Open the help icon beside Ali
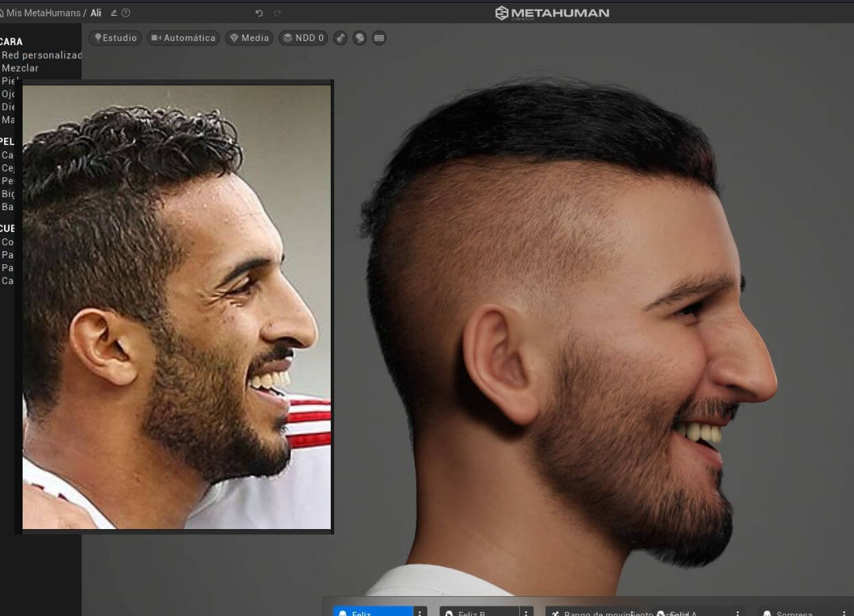 tap(126, 13)
